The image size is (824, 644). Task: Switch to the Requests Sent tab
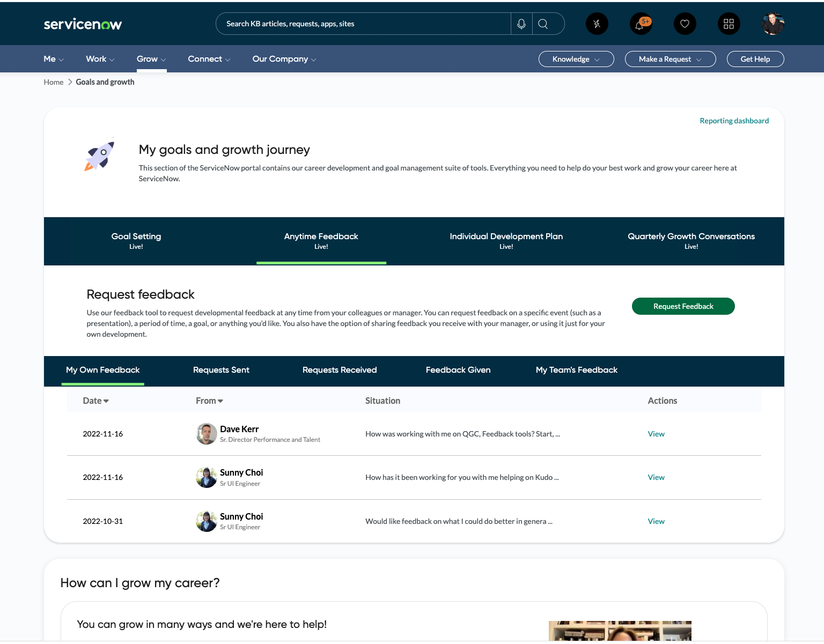[x=221, y=370]
